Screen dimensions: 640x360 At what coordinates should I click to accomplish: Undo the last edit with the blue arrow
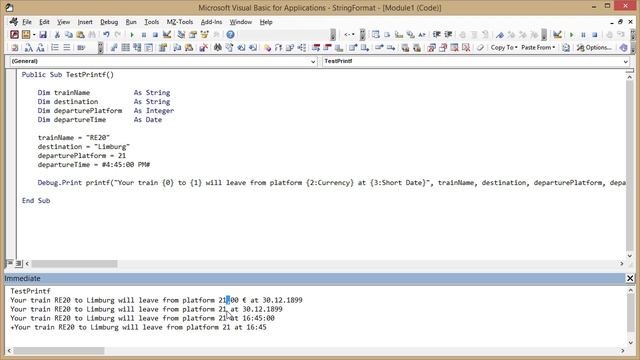(x=106, y=35)
